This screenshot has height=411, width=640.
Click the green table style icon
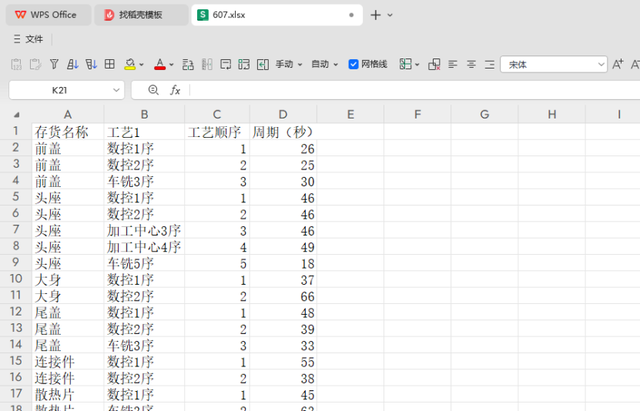(405, 64)
